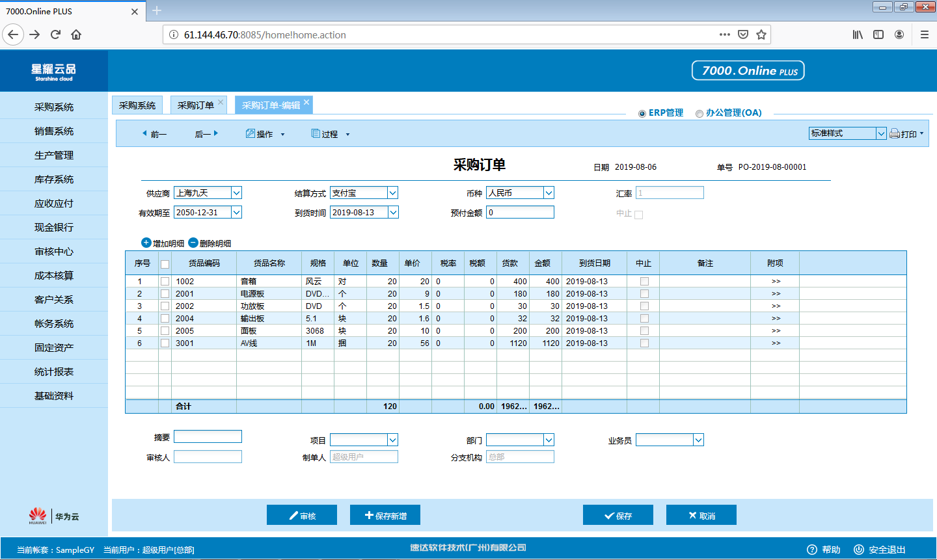The image size is (937, 560).
Task: Click the browser home icon
Action: (76, 34)
